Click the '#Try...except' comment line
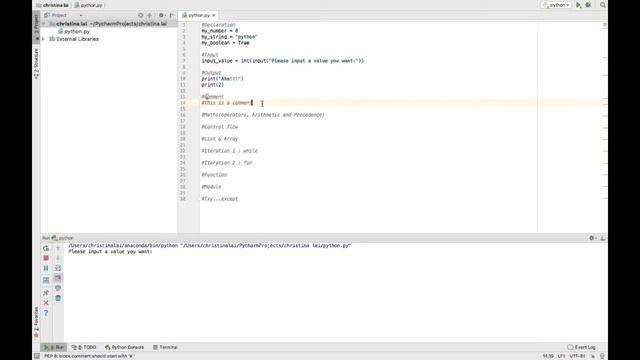The width and height of the screenshot is (640, 360). tap(220, 199)
